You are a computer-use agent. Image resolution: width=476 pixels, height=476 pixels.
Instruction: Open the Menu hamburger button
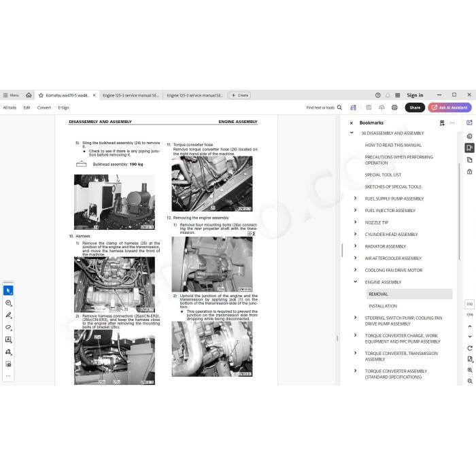click(11, 95)
